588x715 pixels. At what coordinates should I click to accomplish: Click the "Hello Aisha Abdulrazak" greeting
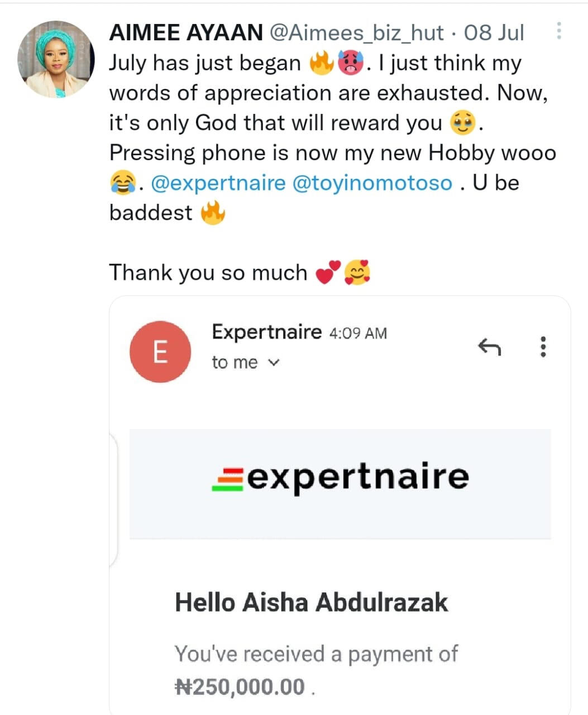point(311,603)
